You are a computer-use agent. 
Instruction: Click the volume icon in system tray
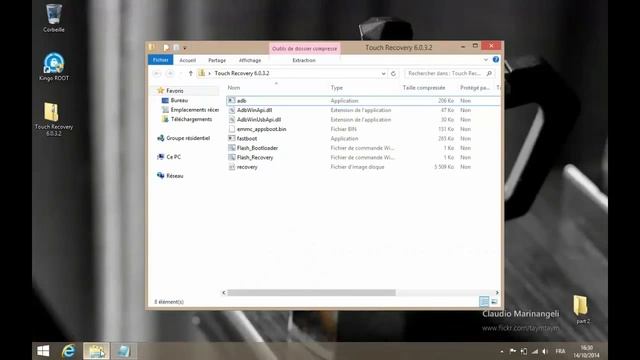[x=545, y=351]
